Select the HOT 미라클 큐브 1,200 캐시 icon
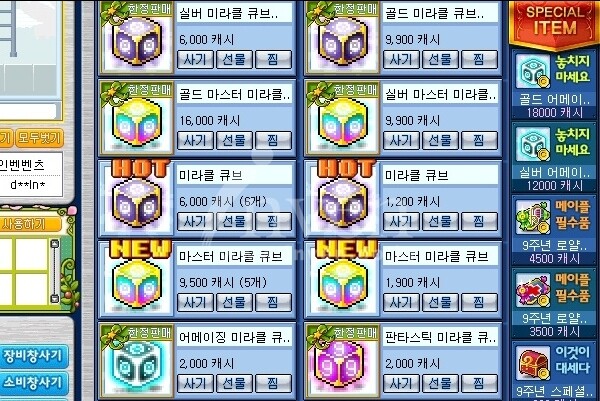The height and width of the screenshot is (401, 600). point(343,203)
